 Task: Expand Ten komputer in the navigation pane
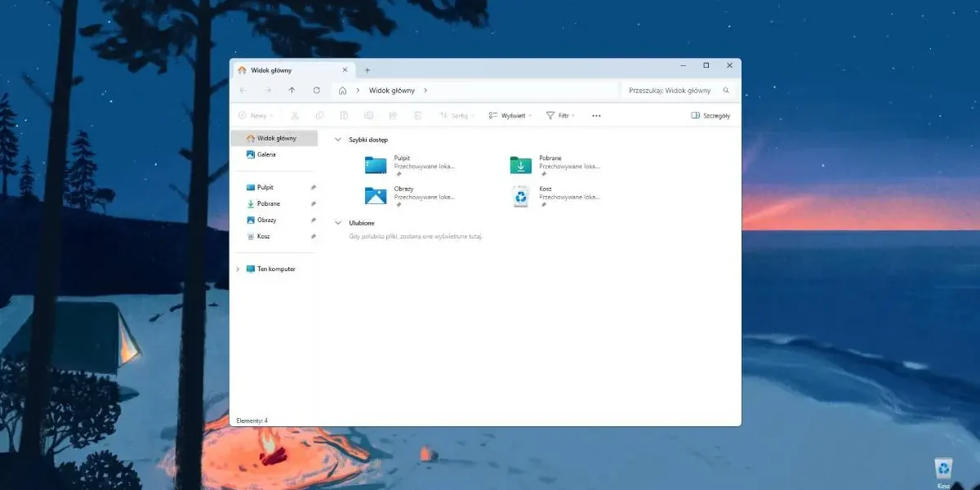pos(238,269)
